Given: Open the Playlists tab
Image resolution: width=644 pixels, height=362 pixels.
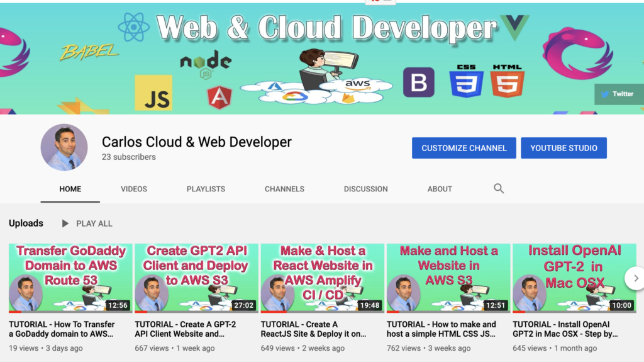Looking at the screenshot, I should pyautogui.click(x=206, y=189).
